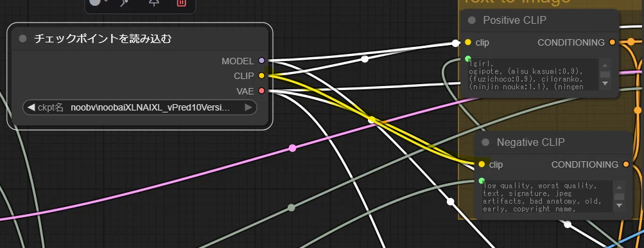Click the pin icon in the selection toolbar
This screenshot has width=644, height=248.
click(153, 2)
